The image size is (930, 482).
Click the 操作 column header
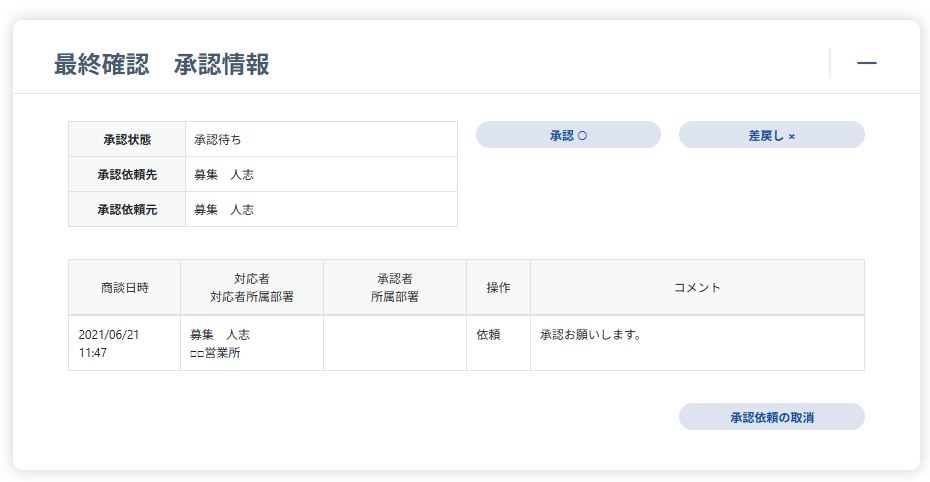(x=498, y=288)
